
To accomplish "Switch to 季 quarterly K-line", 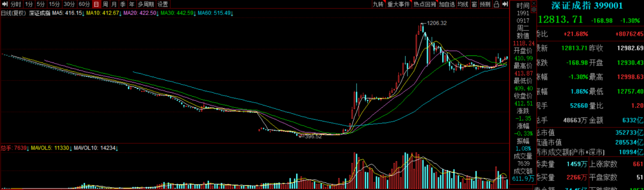I will (x=122, y=4).
